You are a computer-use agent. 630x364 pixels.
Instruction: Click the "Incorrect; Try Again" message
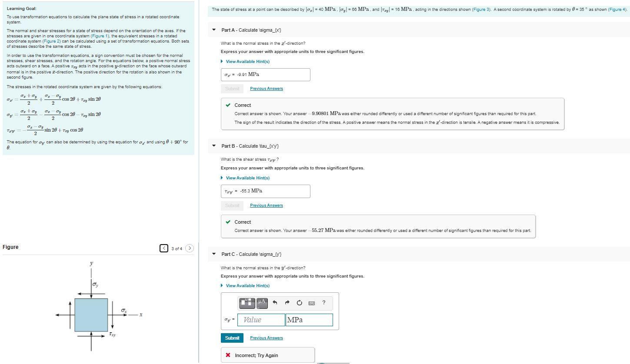[257, 355]
